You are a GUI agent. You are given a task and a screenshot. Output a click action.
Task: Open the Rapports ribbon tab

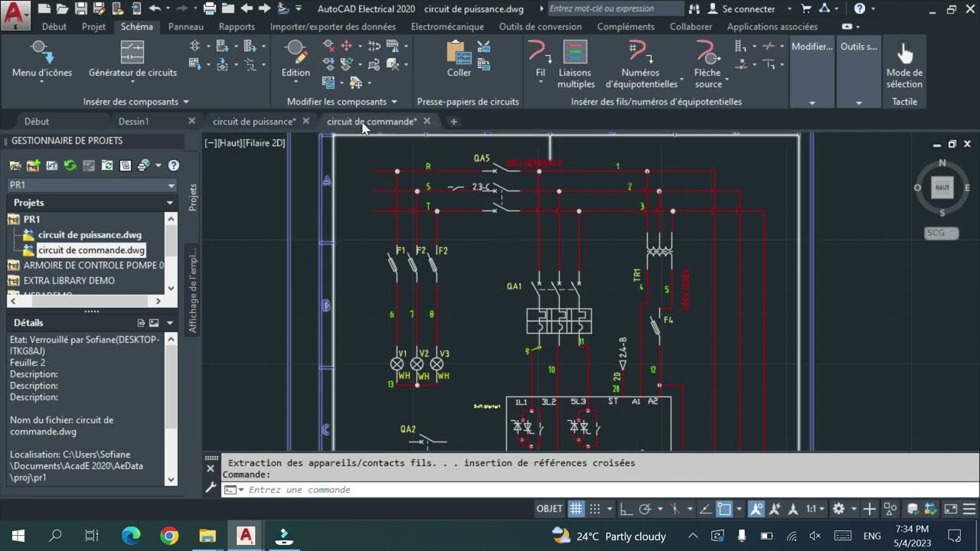click(237, 27)
